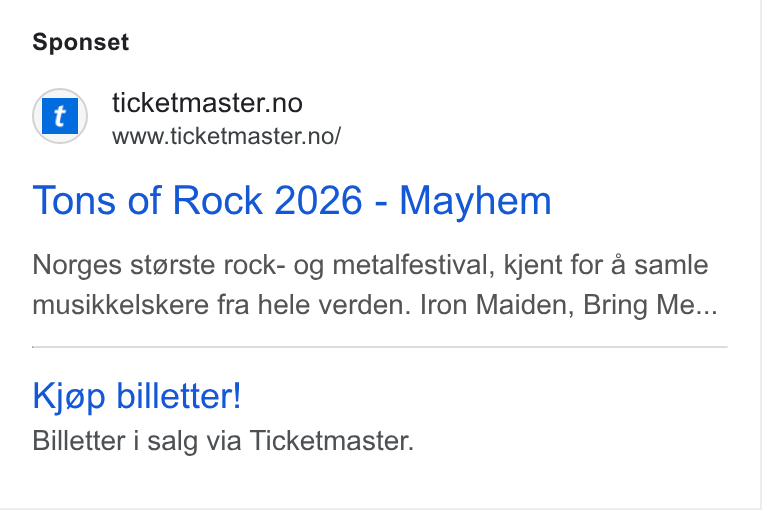Click the blue Ticketmaster favicon icon
This screenshot has height=510, width=762.
pyautogui.click(x=60, y=116)
